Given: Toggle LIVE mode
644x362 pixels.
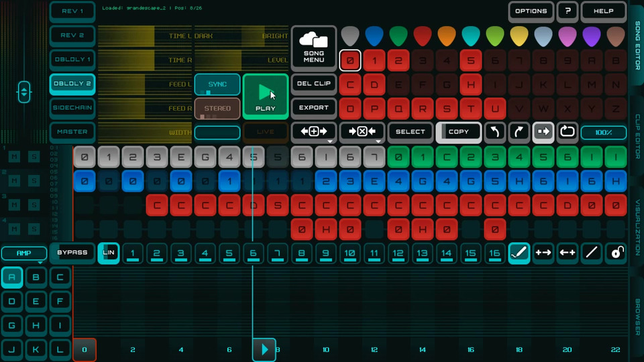Looking at the screenshot, I should click(266, 132).
